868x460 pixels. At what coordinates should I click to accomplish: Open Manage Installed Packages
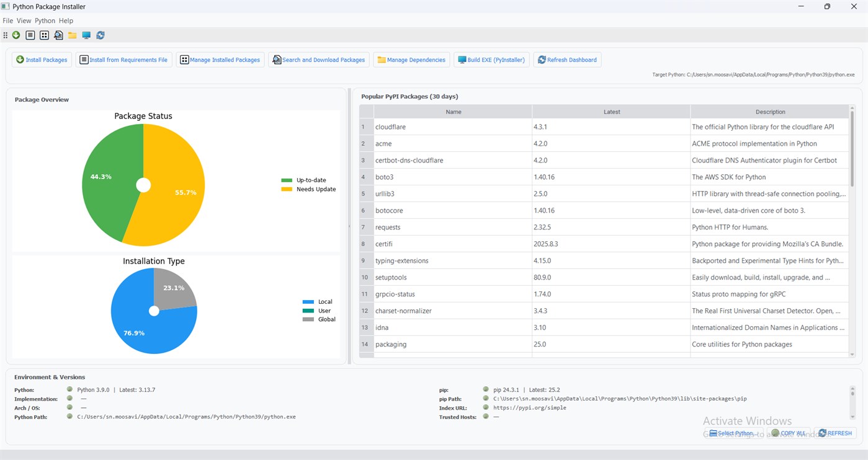click(220, 60)
